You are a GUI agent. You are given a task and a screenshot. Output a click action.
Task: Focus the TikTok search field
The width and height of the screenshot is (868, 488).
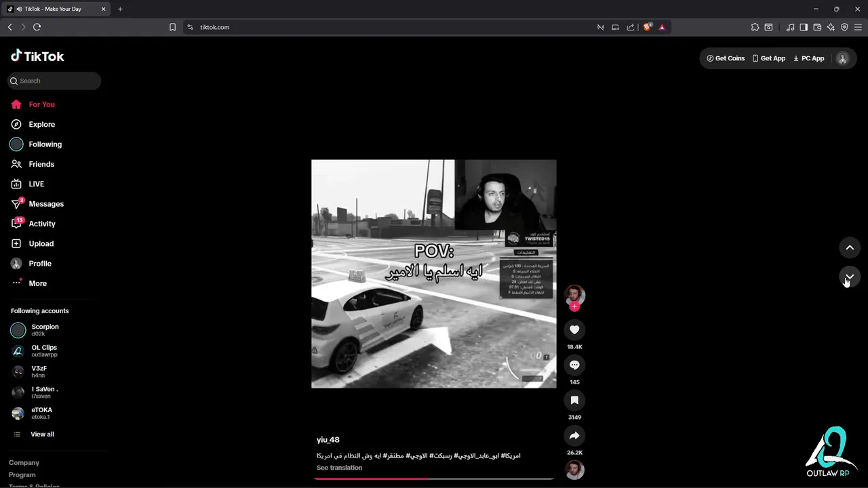(x=54, y=81)
